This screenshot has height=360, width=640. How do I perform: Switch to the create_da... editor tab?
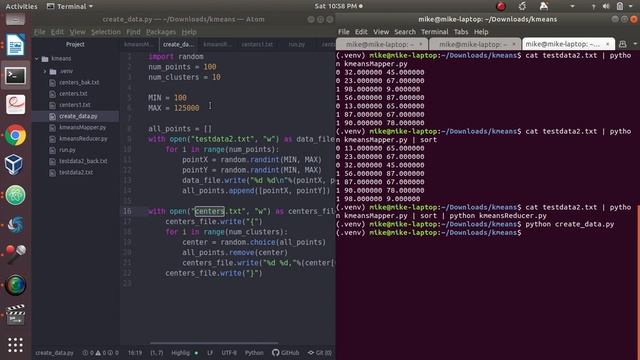(x=178, y=44)
